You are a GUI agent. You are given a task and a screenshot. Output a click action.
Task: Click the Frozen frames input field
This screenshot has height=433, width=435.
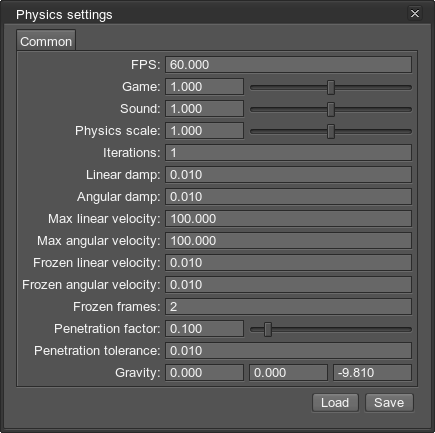(288, 307)
